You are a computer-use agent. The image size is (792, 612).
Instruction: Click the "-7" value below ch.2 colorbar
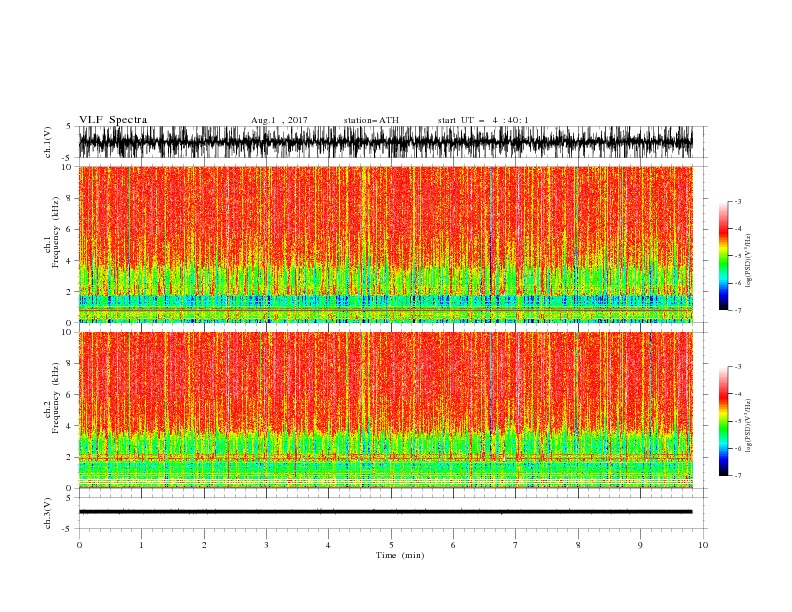(x=738, y=476)
